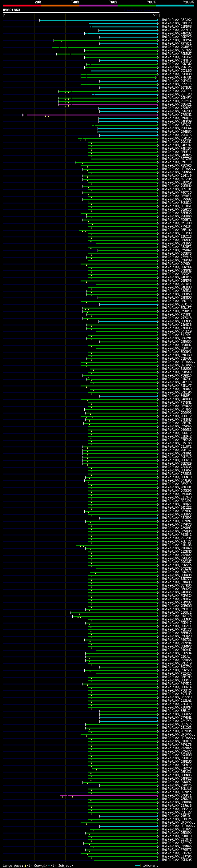Open hit UniRef100_B2IT90
The image size is (197, 868).
(177, 842)
